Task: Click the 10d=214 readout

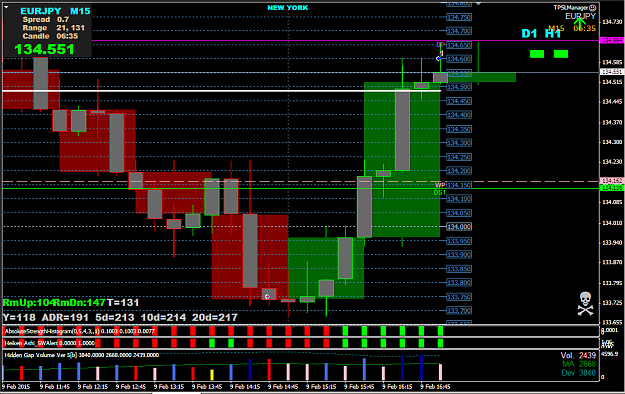Action: (163, 317)
